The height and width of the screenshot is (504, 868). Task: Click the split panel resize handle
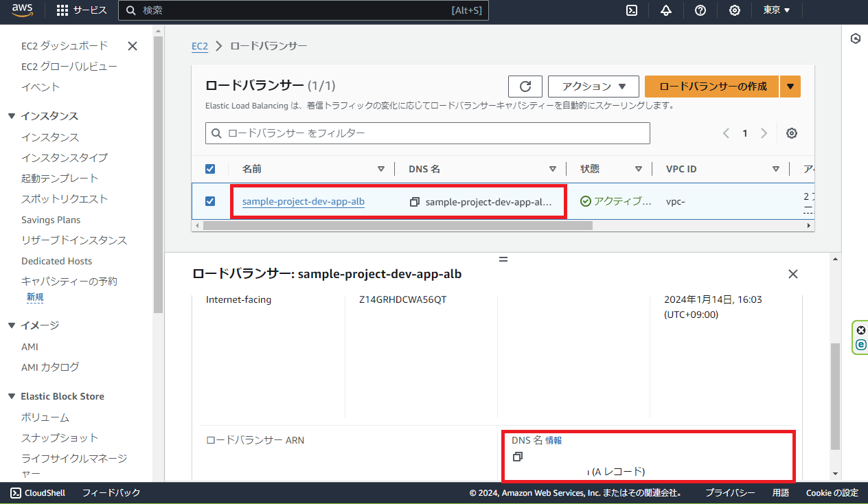(x=503, y=259)
